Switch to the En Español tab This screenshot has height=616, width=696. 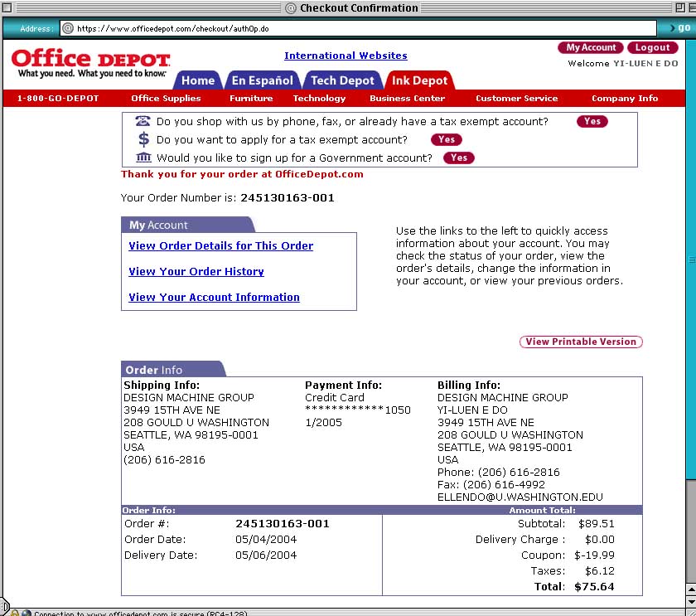pos(263,80)
